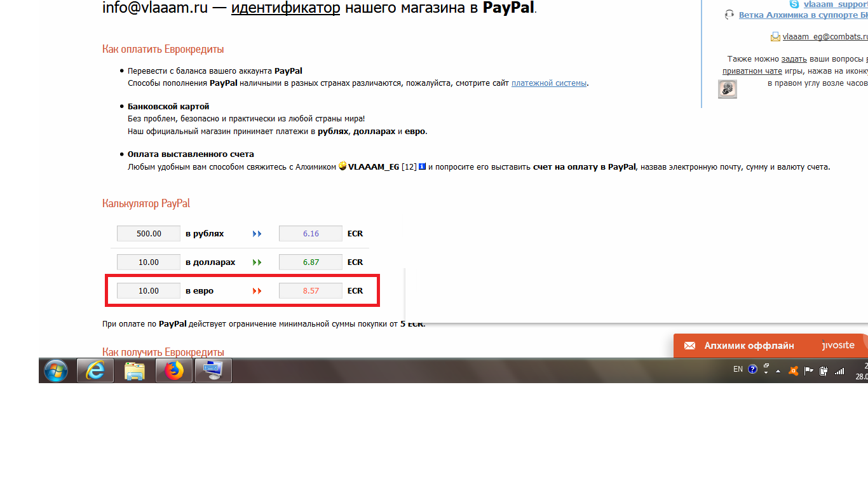This screenshot has width=868, height=488.
Task: Click the ECR result field 6.16
Action: 311,234
